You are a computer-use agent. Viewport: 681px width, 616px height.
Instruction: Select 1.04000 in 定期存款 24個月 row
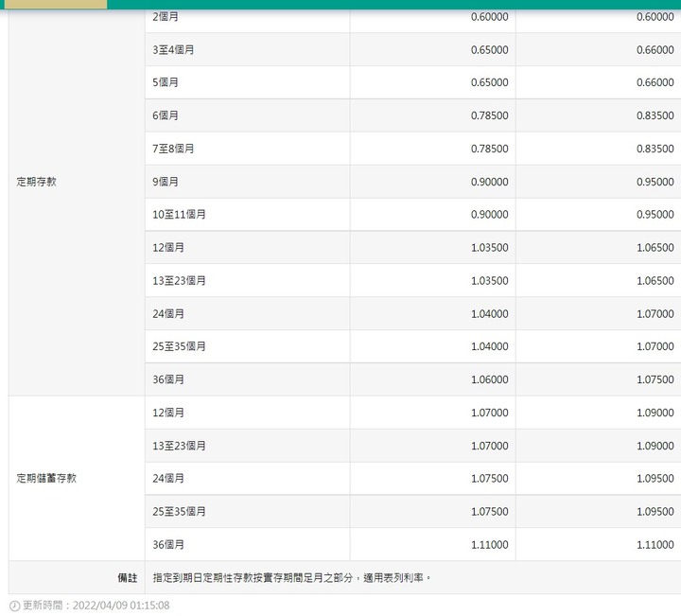[x=490, y=313]
